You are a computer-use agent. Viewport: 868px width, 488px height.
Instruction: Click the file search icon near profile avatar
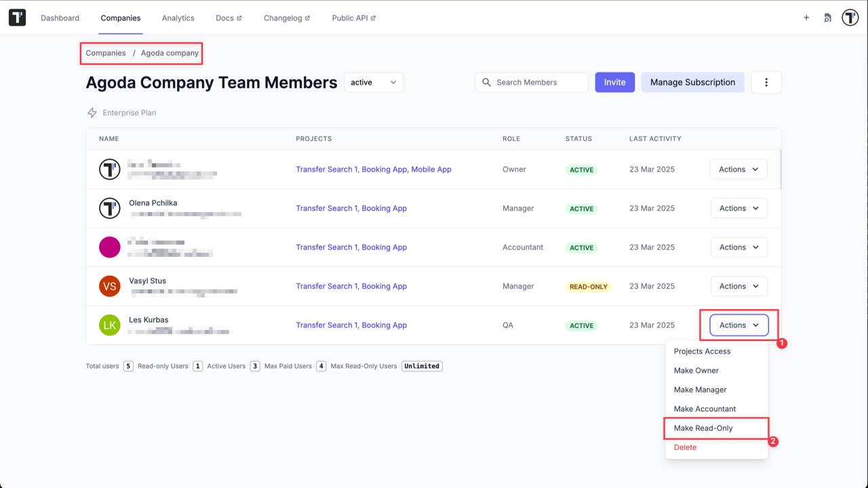(x=827, y=18)
